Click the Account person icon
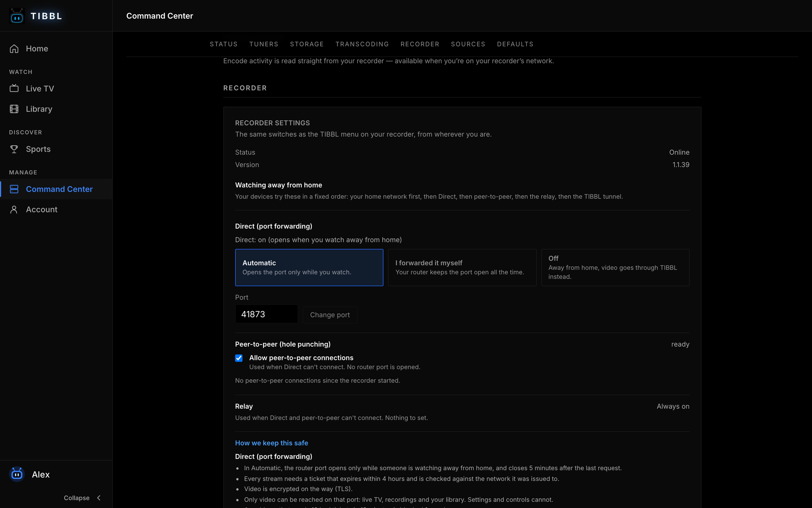Screen dimensions: 812x508 [14, 210]
